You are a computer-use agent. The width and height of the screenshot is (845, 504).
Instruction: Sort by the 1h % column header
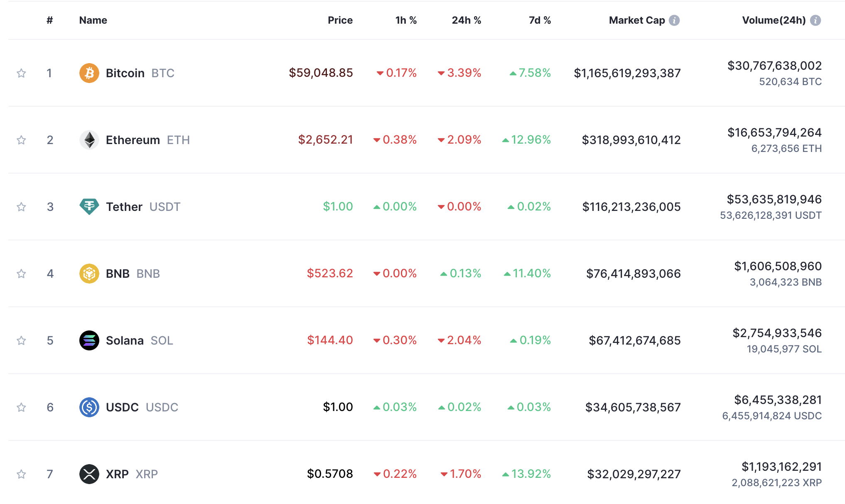coord(406,20)
